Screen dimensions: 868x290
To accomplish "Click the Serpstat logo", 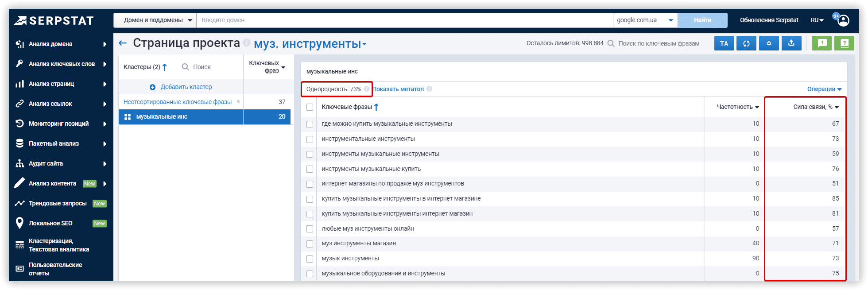I will pyautogui.click(x=54, y=20).
